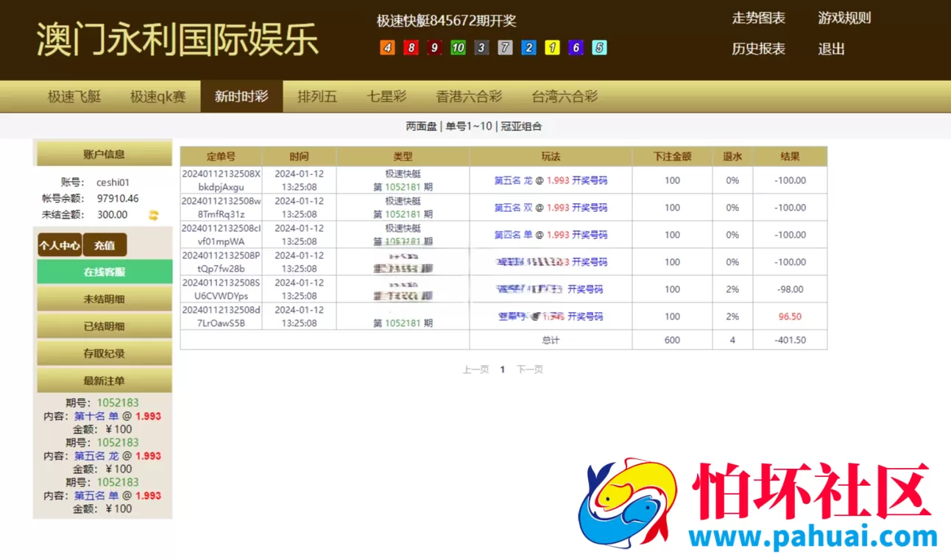The width and height of the screenshot is (951, 560).
Task: Click 第五名 龙 bet in latest bets
Action: [96, 456]
